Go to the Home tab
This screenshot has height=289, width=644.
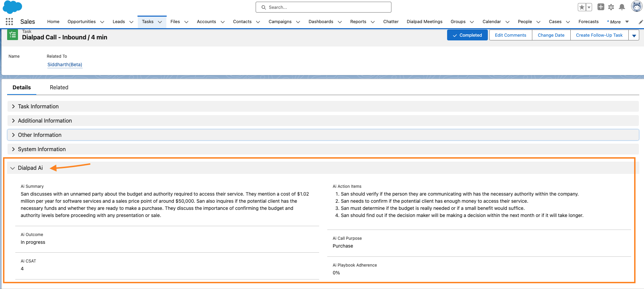53,22
